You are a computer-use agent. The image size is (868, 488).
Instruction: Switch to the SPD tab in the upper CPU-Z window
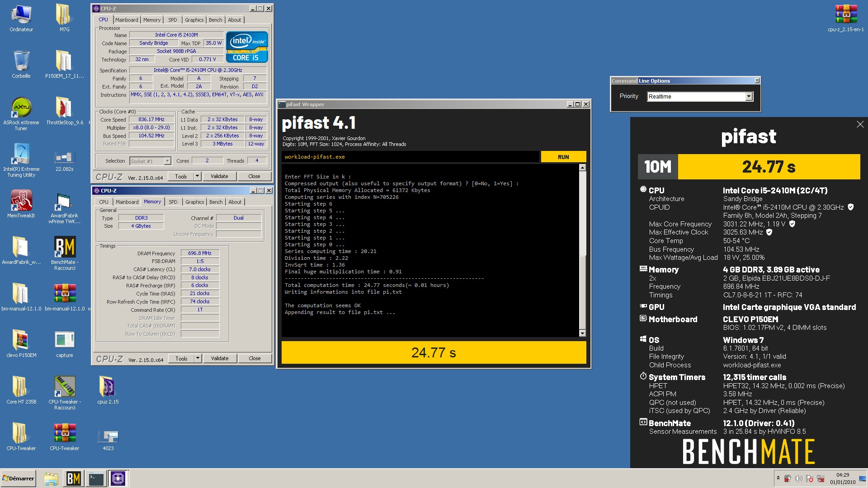[173, 20]
